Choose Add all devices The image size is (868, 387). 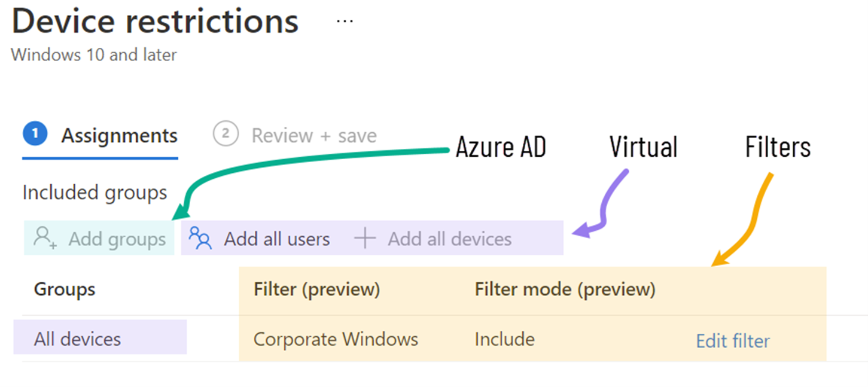pos(450,239)
